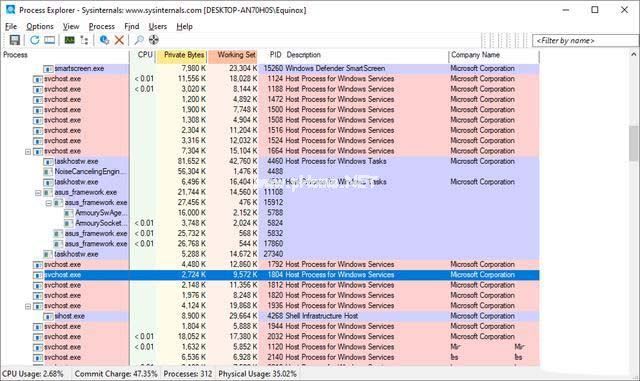
Task: Open the System Information graph icon
Action: tap(69, 40)
